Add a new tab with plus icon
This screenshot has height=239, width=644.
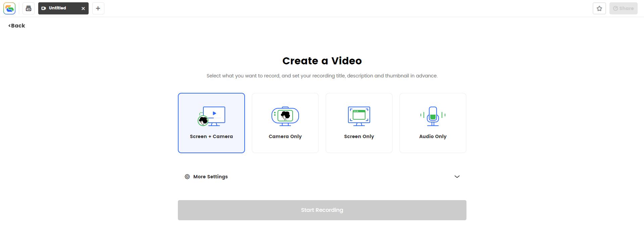[x=98, y=8]
